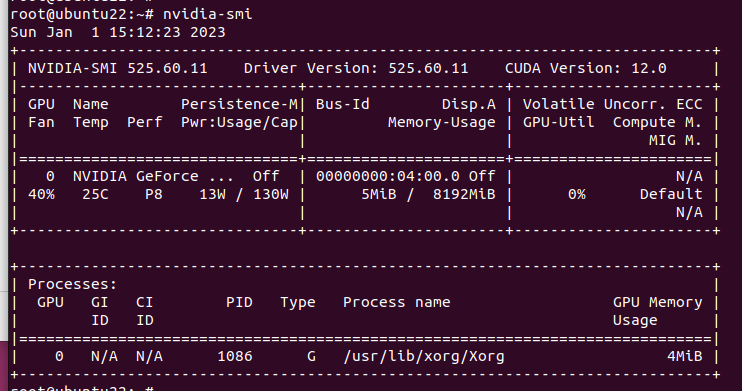
Task: Click the nvidia-smi command text
Action: 208,14
